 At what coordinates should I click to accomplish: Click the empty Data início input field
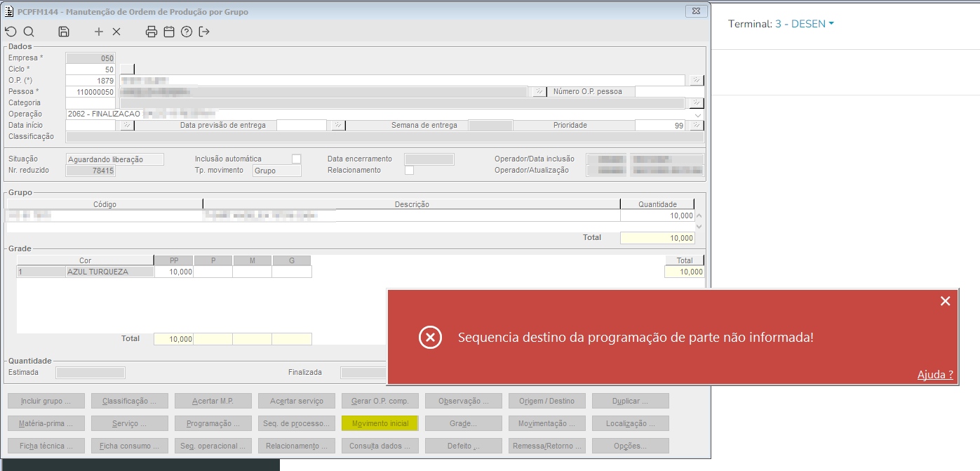coord(92,125)
